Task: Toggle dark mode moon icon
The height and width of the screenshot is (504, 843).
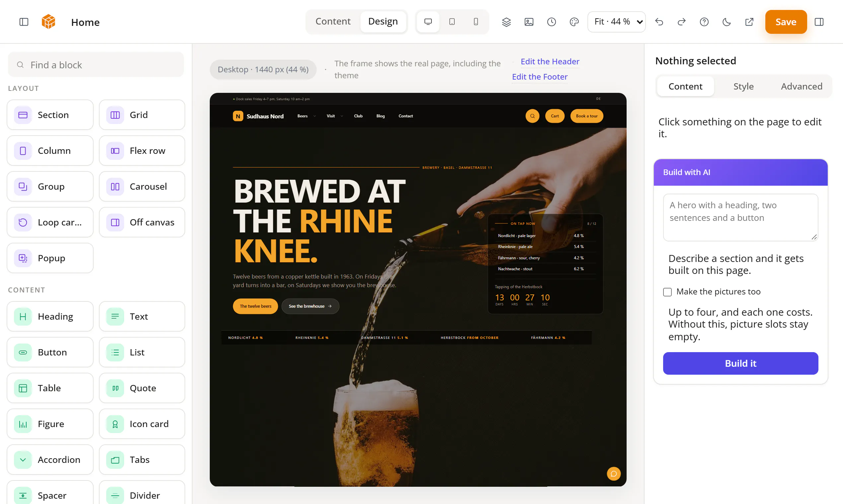Action: point(727,22)
